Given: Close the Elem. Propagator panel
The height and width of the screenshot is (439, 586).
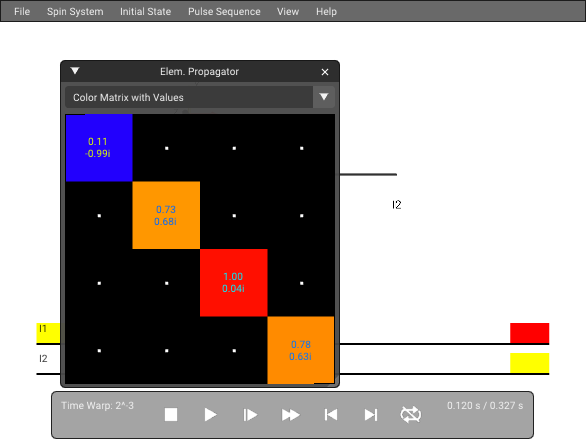Looking at the screenshot, I should [x=325, y=72].
